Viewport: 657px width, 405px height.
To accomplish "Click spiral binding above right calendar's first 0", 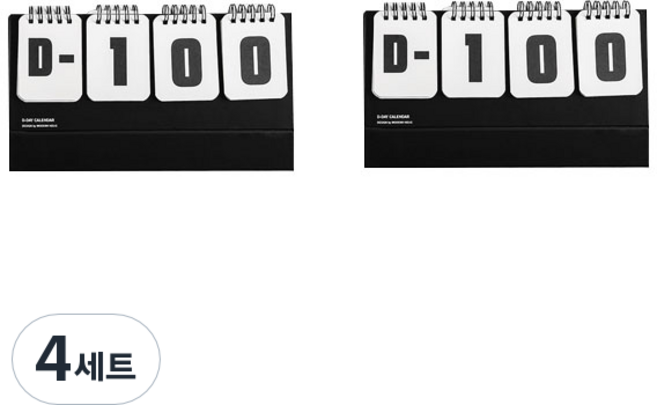I will [539, 10].
